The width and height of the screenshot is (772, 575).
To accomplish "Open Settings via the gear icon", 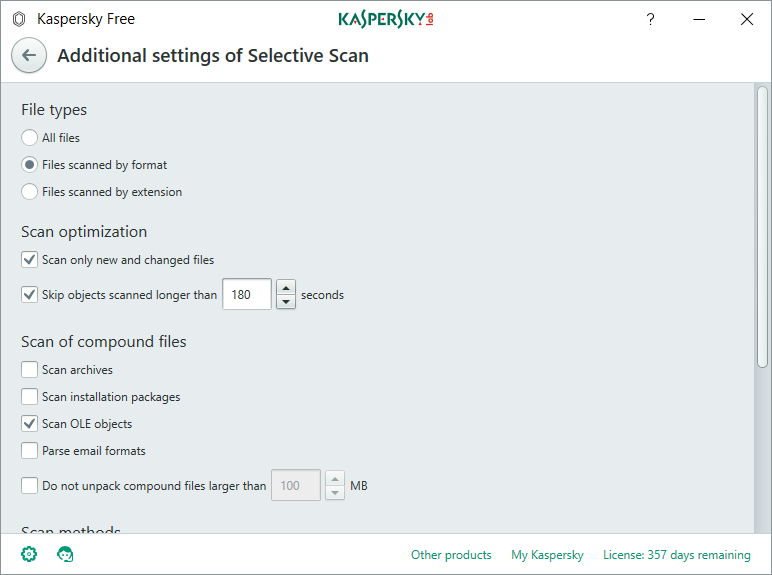I will (29, 554).
